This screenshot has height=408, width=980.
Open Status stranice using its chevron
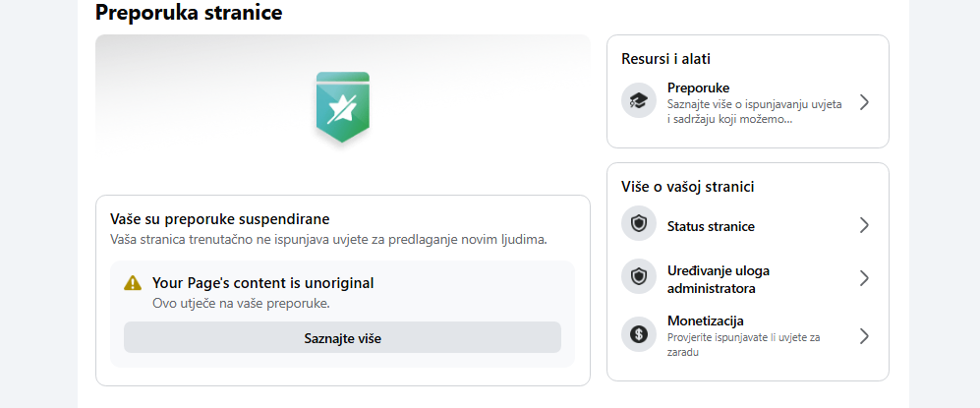[864, 225]
